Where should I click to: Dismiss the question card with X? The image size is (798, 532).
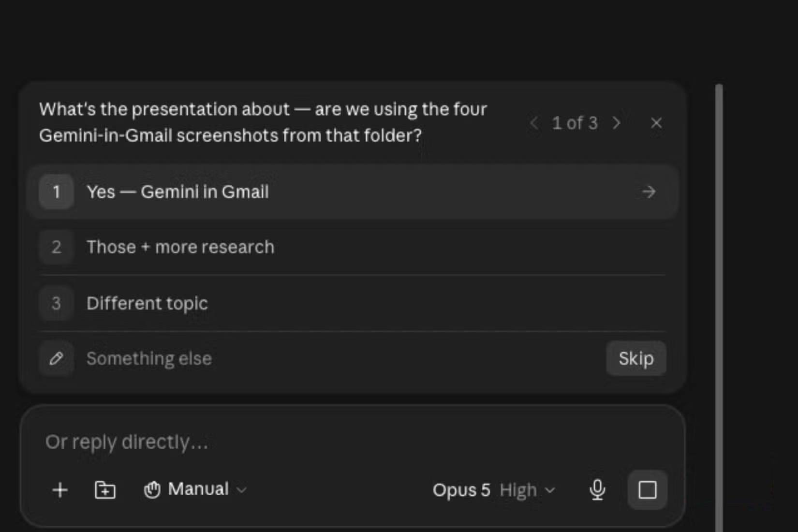656,123
